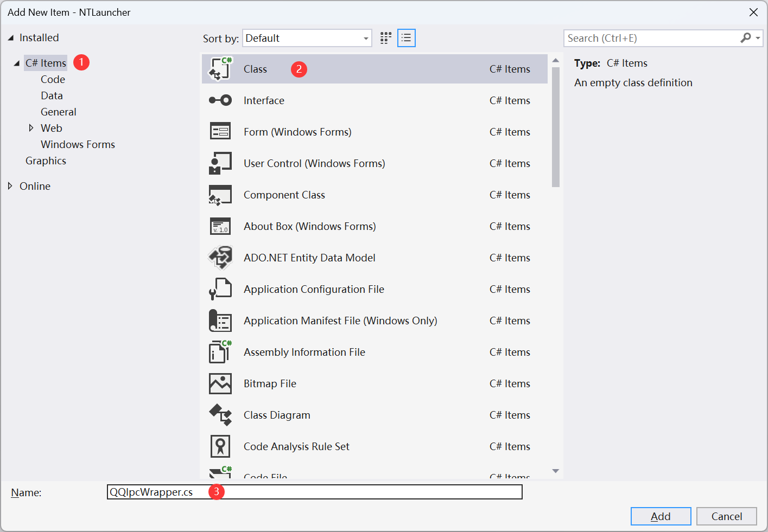Select 'Component Class' template text
This screenshot has height=532, width=768.
point(284,195)
